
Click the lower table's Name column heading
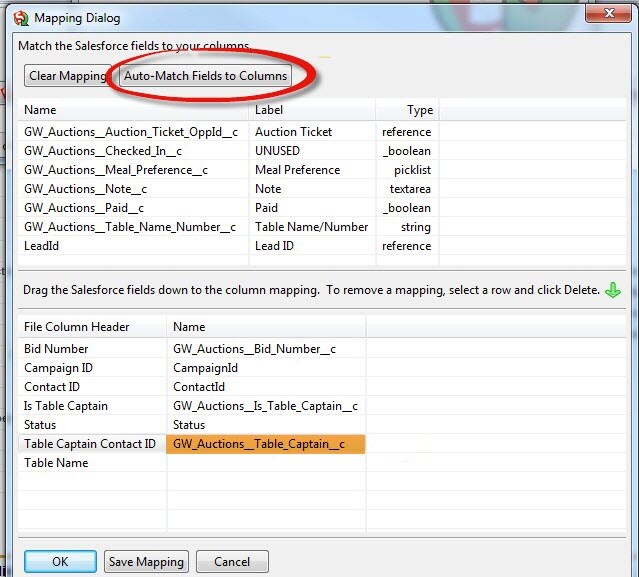(267, 326)
